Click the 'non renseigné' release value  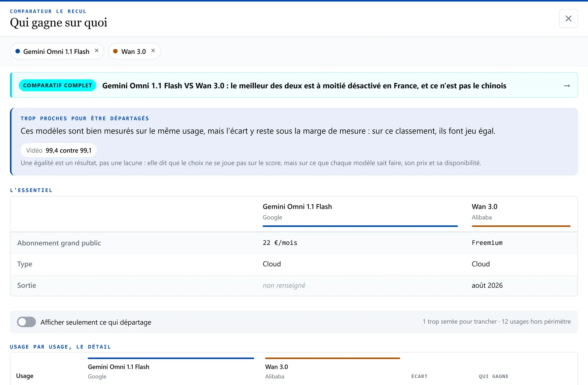pyautogui.click(x=284, y=285)
